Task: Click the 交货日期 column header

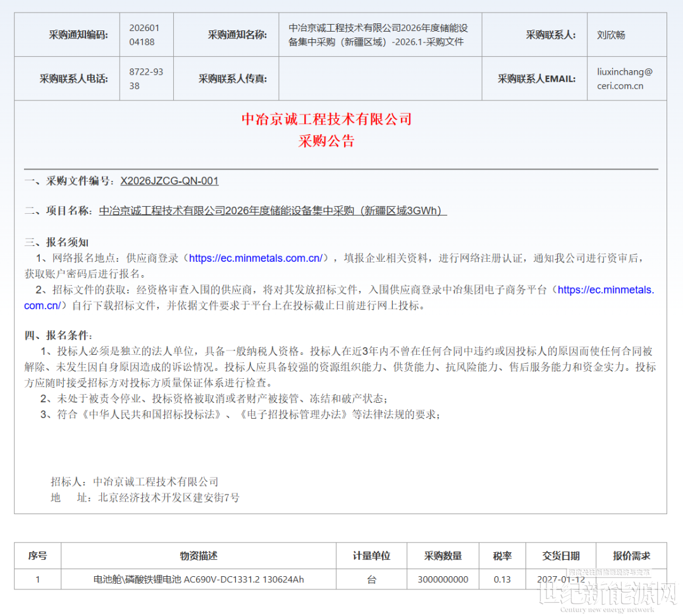Action: pos(560,556)
